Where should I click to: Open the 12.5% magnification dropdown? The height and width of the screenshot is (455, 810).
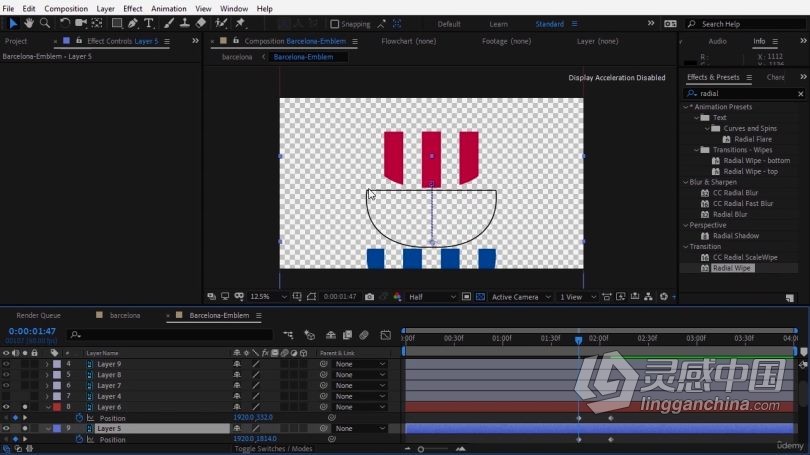coord(268,297)
